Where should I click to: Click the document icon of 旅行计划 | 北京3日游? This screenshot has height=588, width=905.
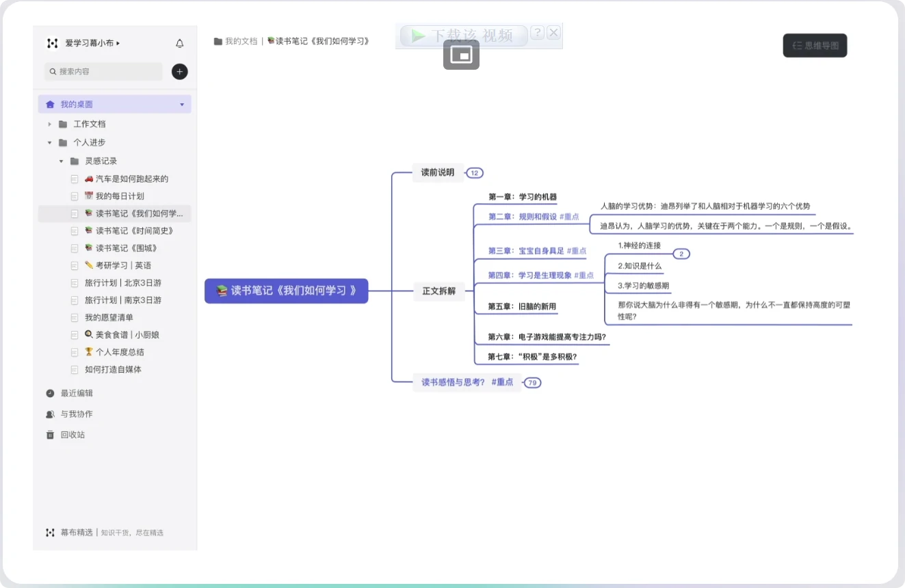(75, 283)
